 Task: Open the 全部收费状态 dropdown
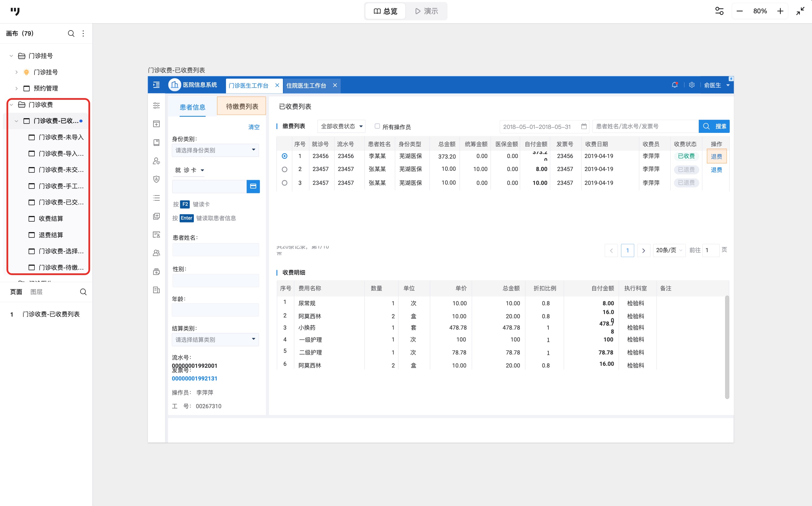click(x=341, y=127)
